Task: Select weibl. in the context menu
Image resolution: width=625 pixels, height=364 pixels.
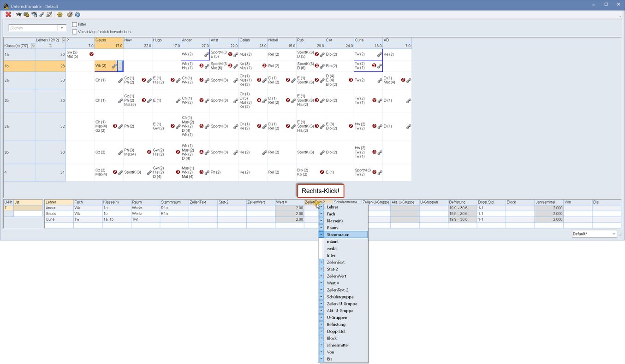Action: pyautogui.click(x=343, y=249)
